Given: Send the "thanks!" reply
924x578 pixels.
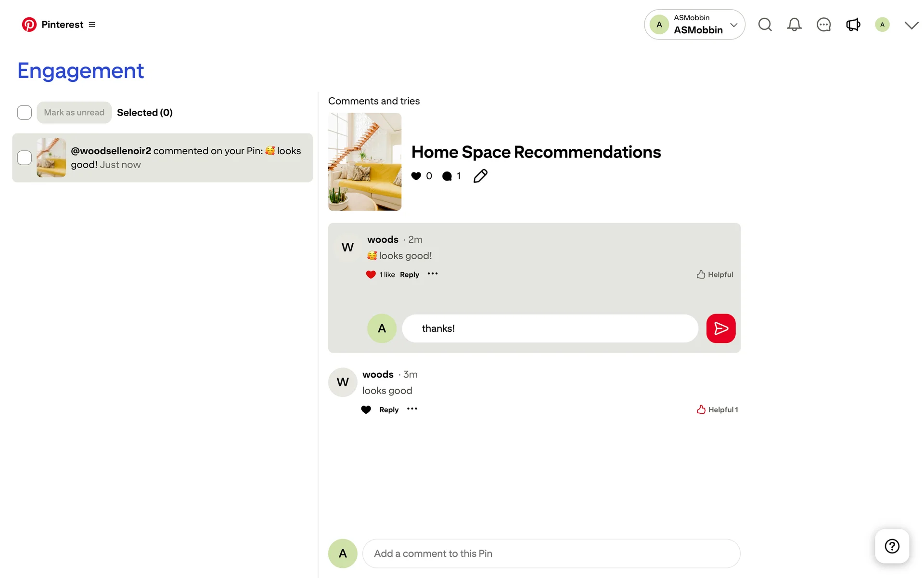Looking at the screenshot, I should (x=720, y=328).
